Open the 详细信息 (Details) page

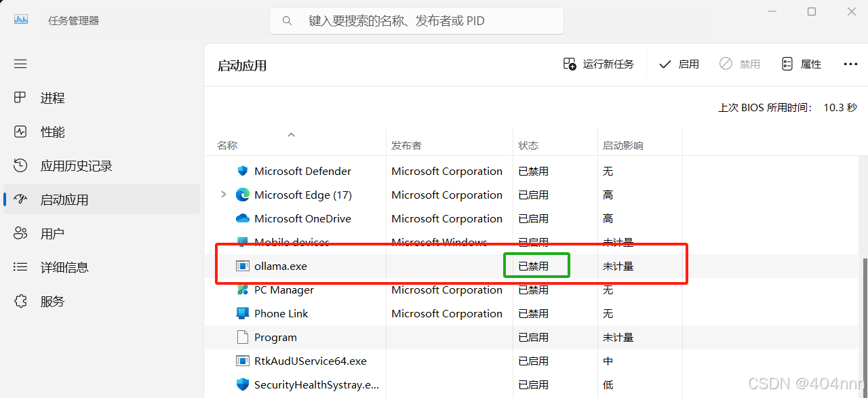click(102, 267)
